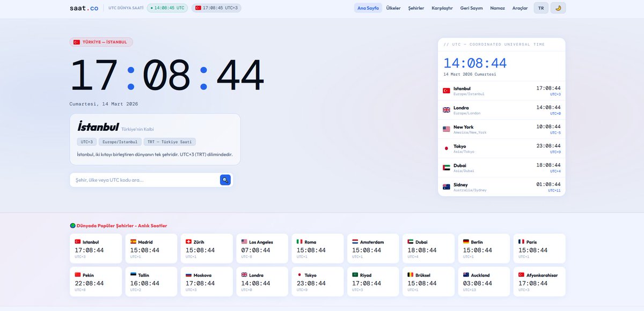Click the Türkiye — İstanbul badge
Viewport: 644px width, 311px height.
[x=101, y=42]
